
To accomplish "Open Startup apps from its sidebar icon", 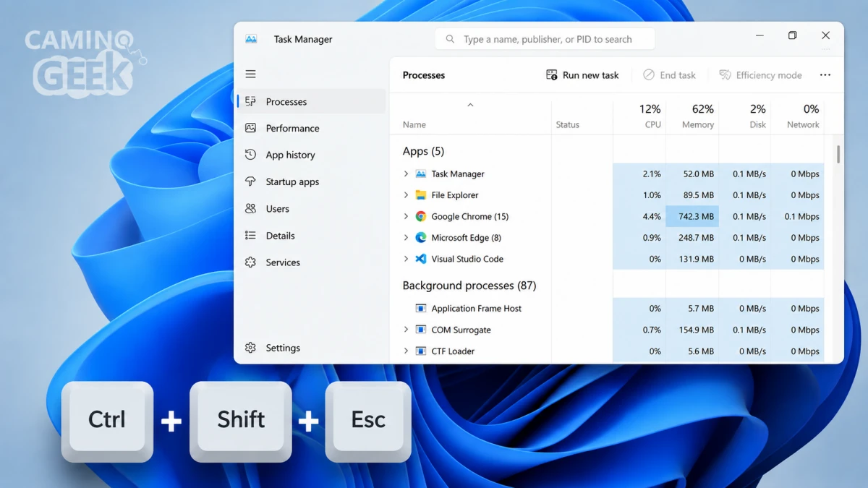I will tap(250, 181).
